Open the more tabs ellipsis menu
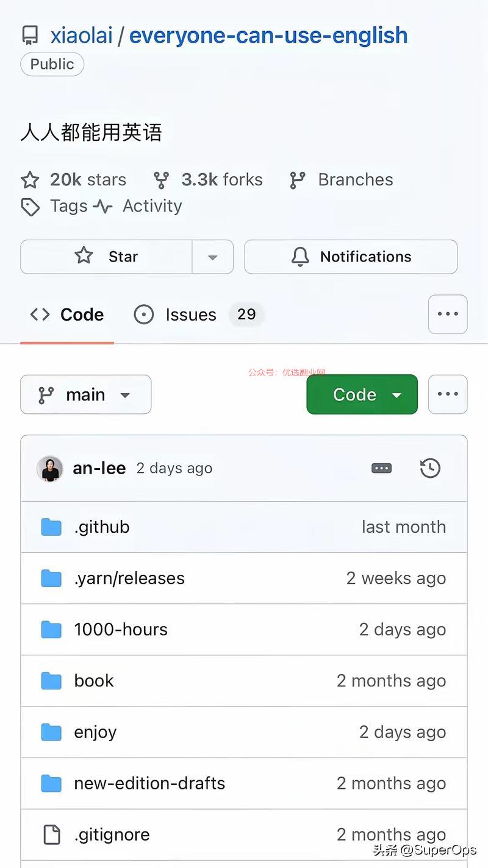The height and width of the screenshot is (868, 488). (x=448, y=315)
